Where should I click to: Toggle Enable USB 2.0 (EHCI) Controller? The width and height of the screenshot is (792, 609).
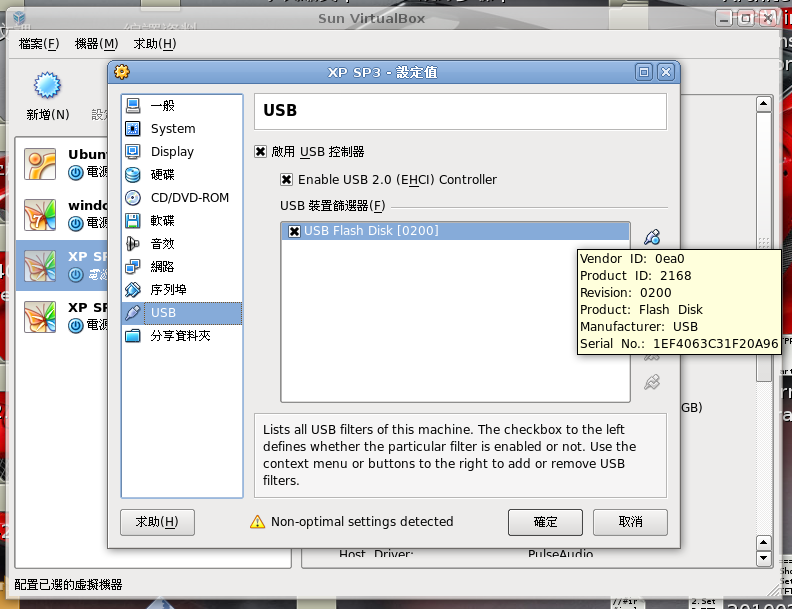[286, 179]
